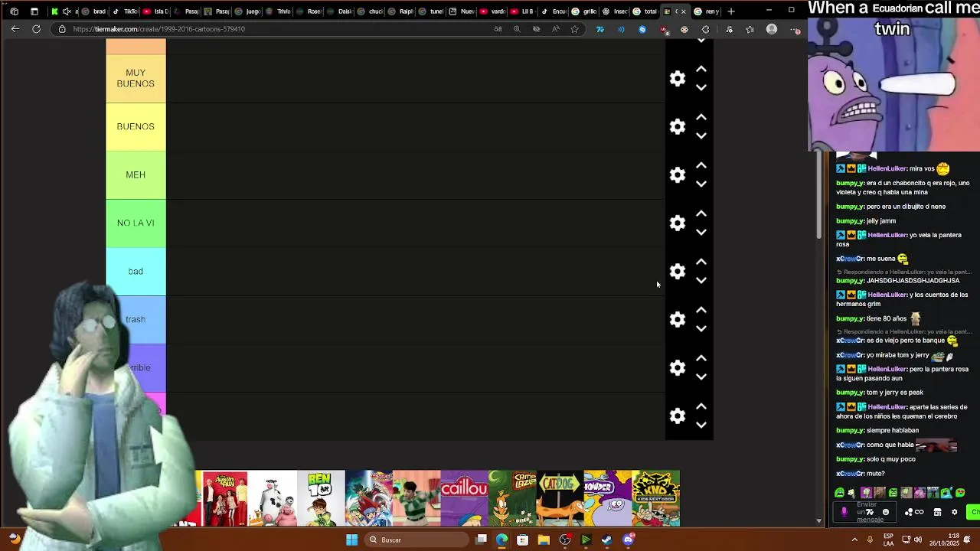Screen dimensions: 980x551
Task: Move MUY BUENOS tier up
Action: point(701,69)
